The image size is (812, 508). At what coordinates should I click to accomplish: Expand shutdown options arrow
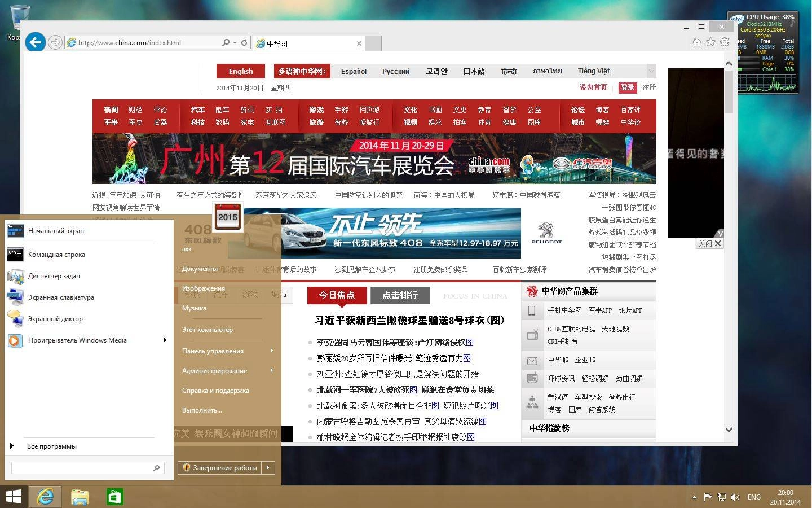click(268, 467)
